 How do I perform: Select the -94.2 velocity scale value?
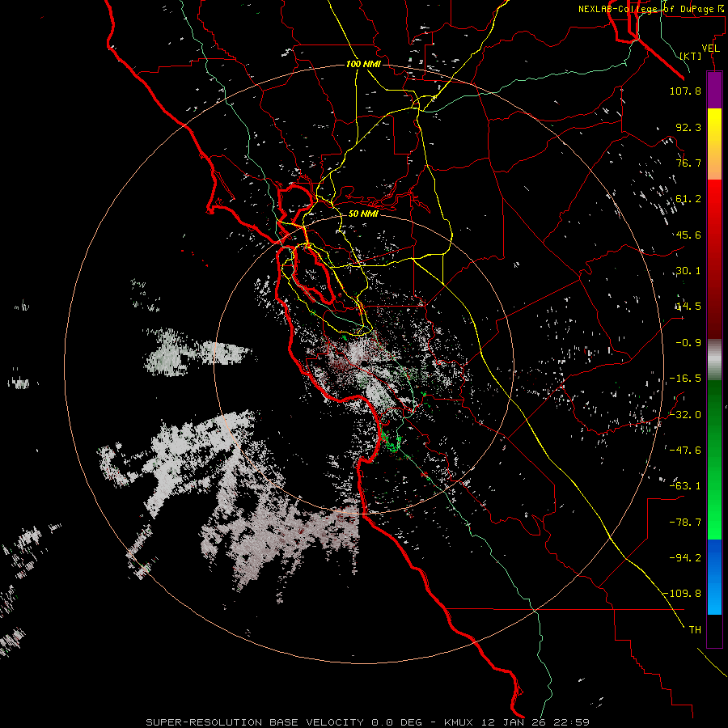pos(685,557)
